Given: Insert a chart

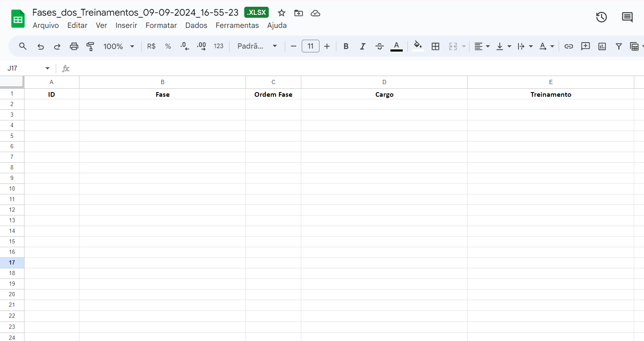Looking at the screenshot, I should point(602,46).
